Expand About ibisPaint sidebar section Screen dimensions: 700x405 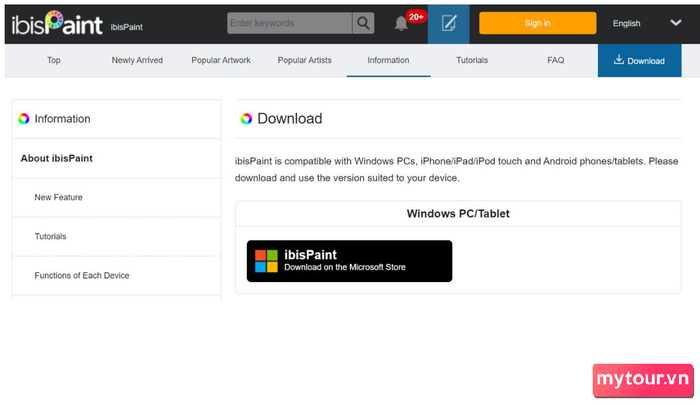click(57, 158)
